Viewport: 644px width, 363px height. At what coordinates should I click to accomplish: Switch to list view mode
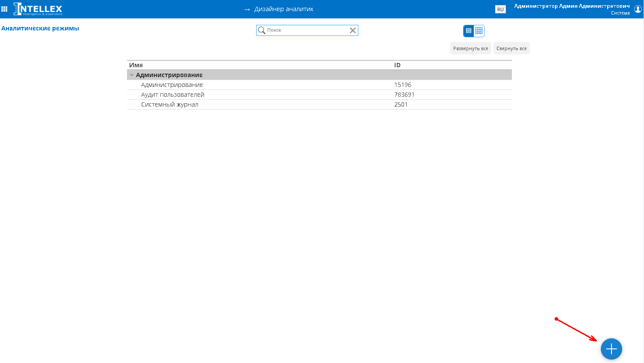[x=469, y=31]
